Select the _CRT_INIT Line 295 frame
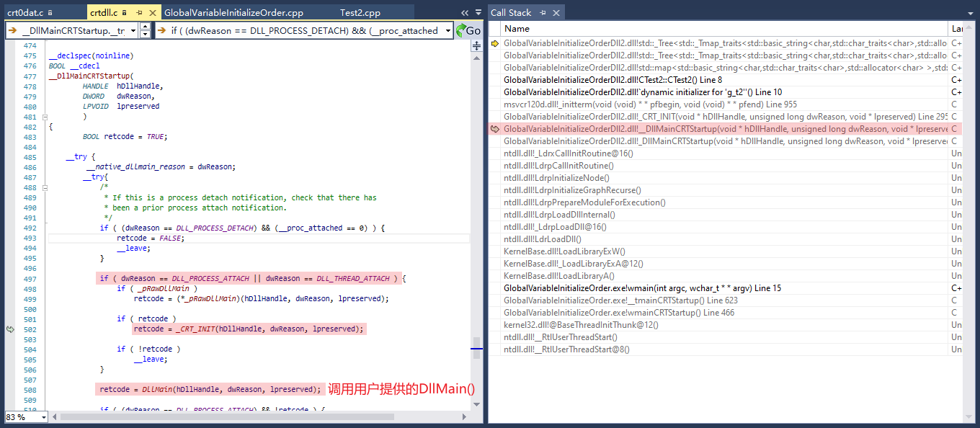 pyautogui.click(x=725, y=117)
